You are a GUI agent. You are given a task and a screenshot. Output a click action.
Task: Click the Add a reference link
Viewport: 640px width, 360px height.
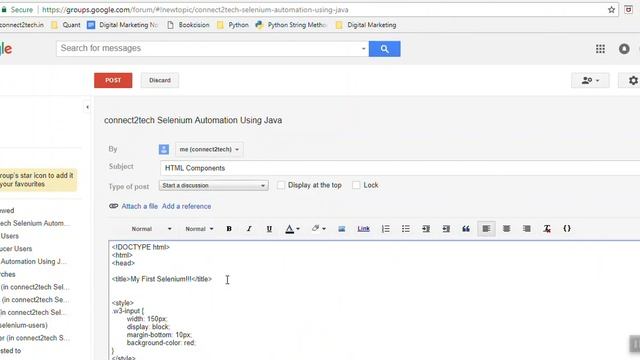click(187, 207)
